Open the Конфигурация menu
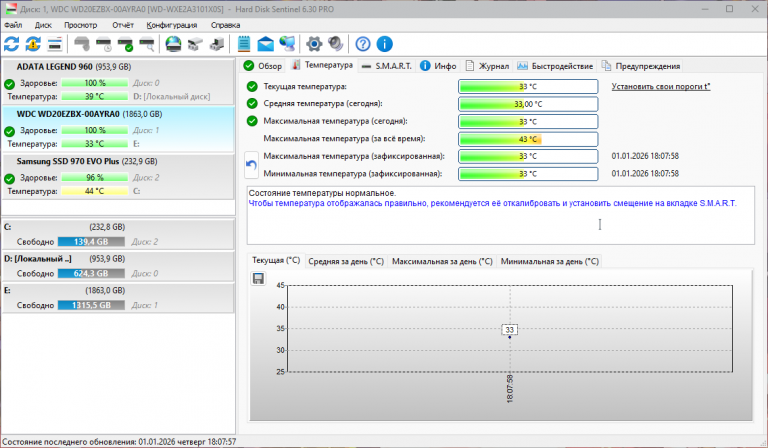 click(x=172, y=25)
